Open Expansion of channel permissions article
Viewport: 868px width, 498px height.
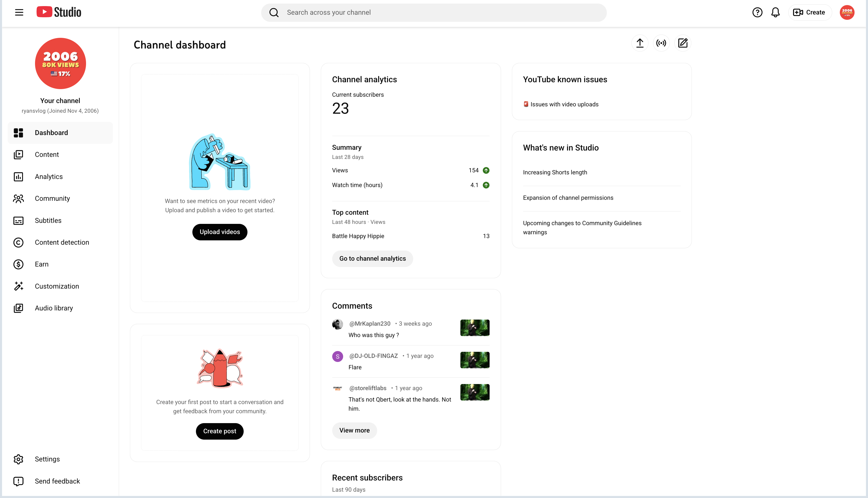[568, 198]
